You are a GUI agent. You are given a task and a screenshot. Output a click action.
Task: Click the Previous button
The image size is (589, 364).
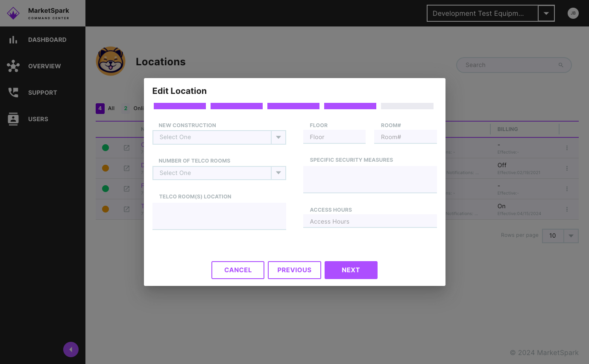[294, 270]
